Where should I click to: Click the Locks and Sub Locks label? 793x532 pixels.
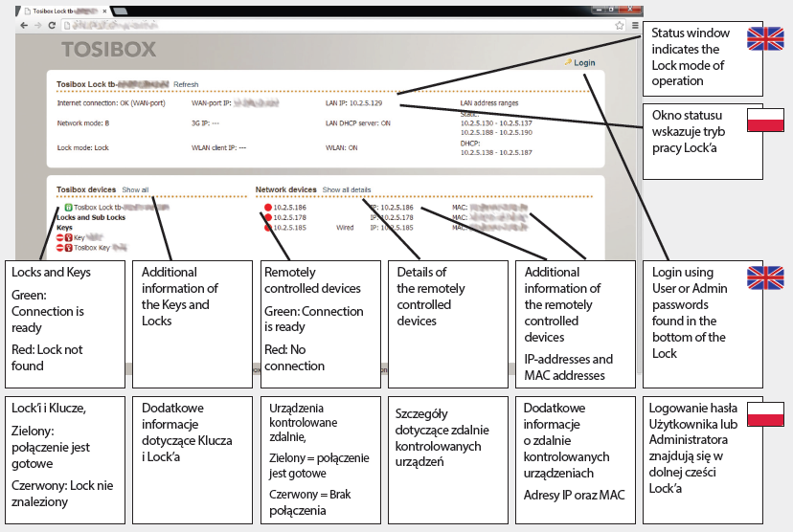[91, 217]
